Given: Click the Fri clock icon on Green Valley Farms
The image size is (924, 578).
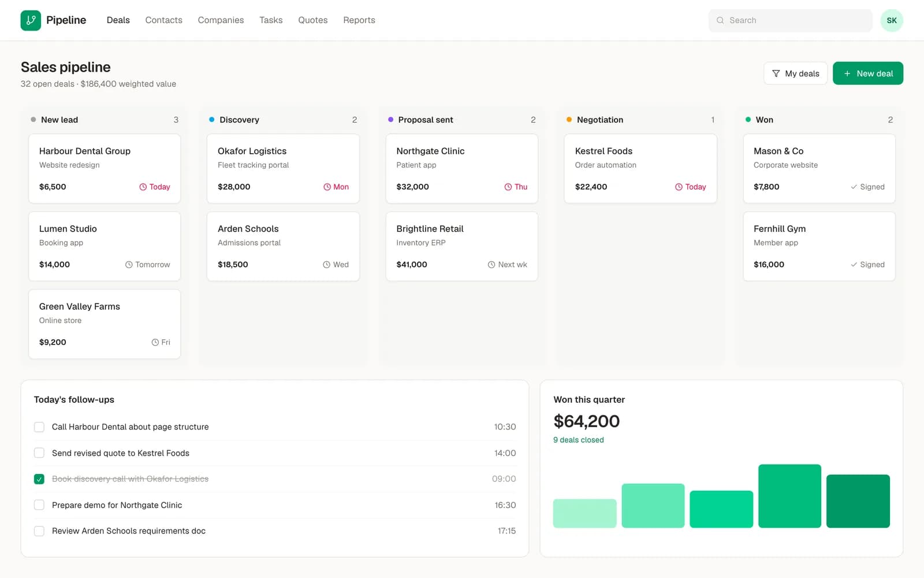Looking at the screenshot, I should pyautogui.click(x=155, y=342).
